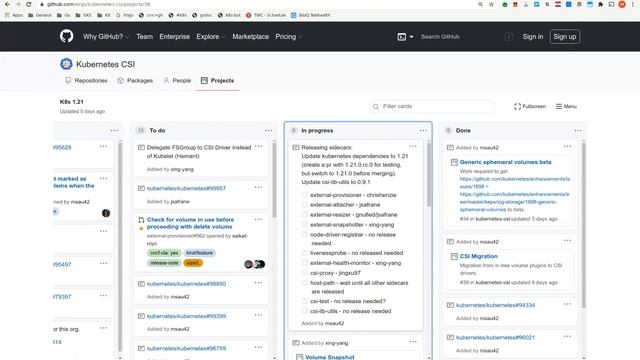Open the In progress column options menu

pyautogui.click(x=423, y=131)
